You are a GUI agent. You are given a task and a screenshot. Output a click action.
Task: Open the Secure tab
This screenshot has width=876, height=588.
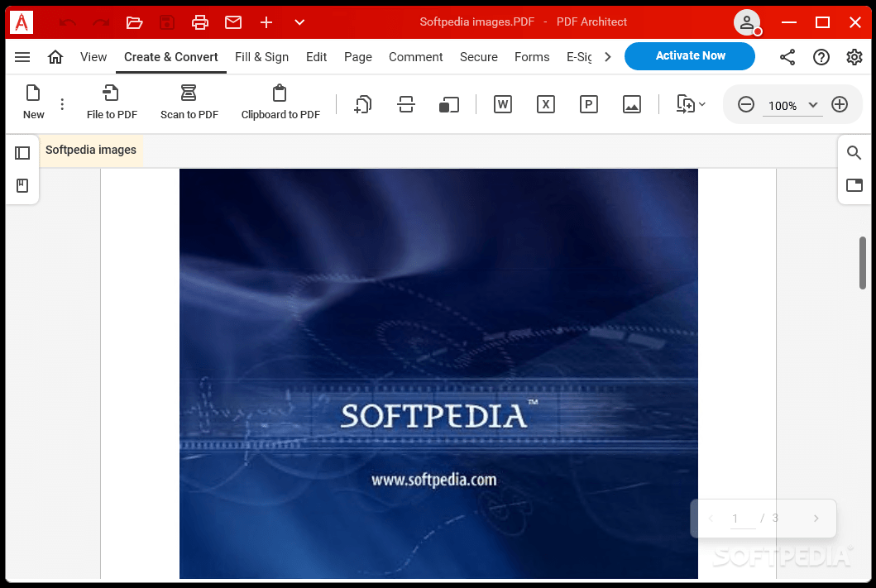[479, 57]
